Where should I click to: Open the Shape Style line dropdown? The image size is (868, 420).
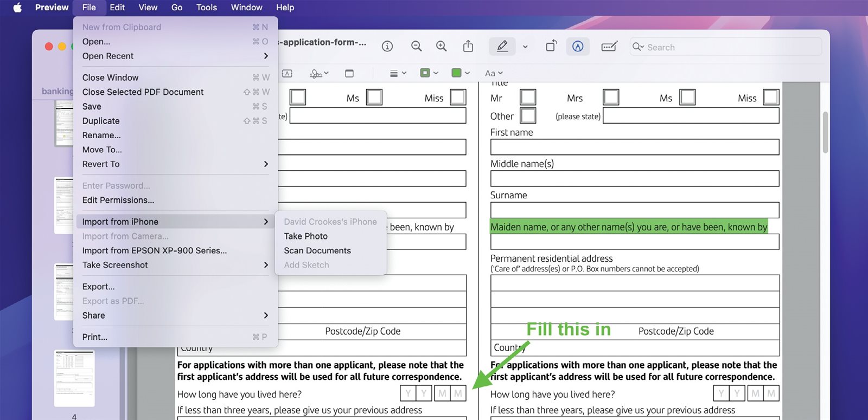(x=398, y=73)
